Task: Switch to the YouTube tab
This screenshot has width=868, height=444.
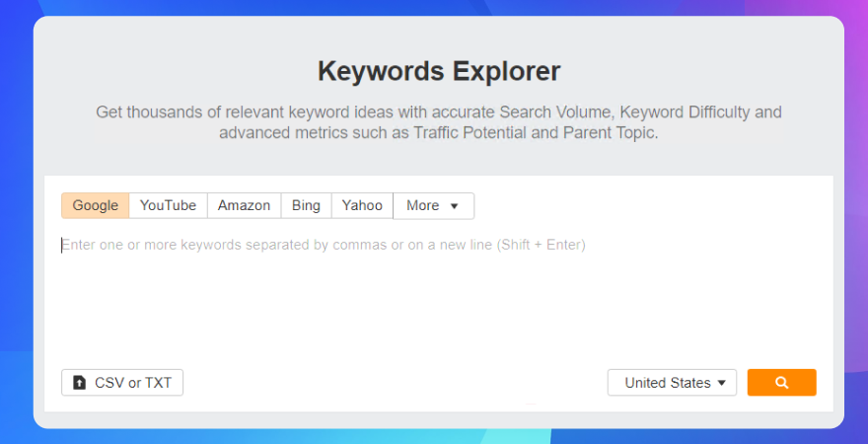Action: click(x=168, y=205)
